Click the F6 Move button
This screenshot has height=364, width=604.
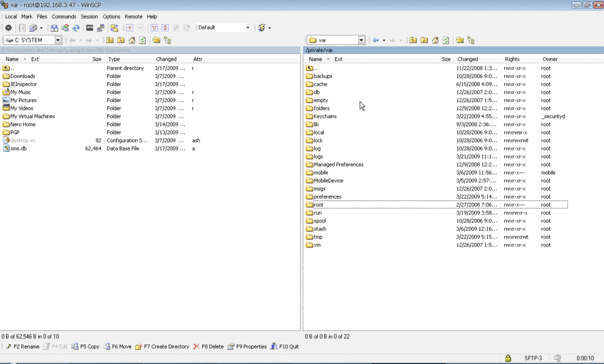click(x=117, y=347)
